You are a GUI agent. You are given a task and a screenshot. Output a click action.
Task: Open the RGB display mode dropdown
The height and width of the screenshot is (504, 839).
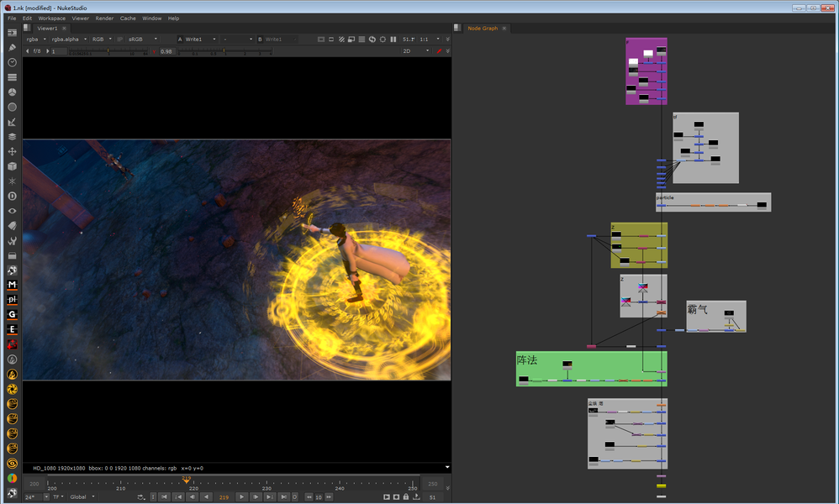[102, 39]
